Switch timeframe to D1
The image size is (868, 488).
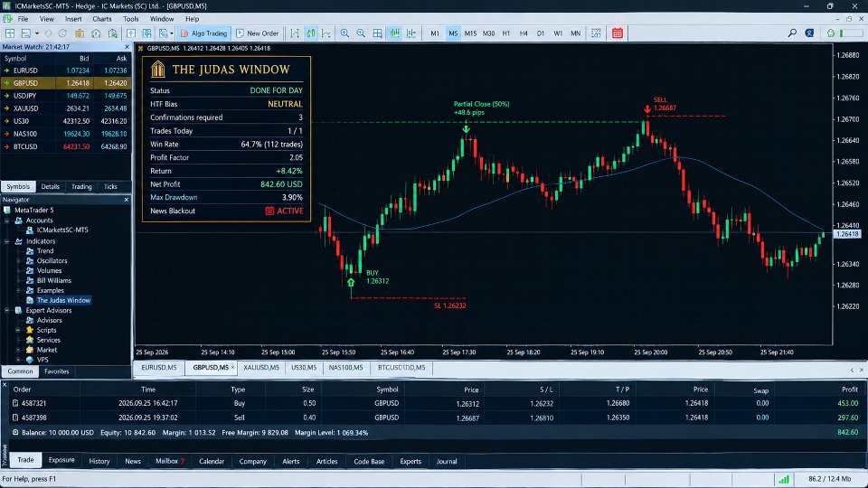(x=541, y=33)
